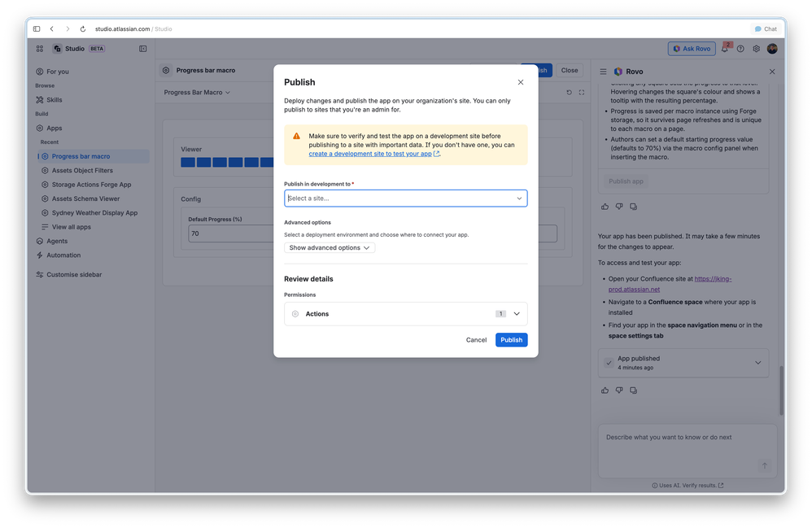Image resolution: width=812 pixels, height=528 pixels.
Task: Click Cancel in the Publish dialog
Action: [476, 340]
